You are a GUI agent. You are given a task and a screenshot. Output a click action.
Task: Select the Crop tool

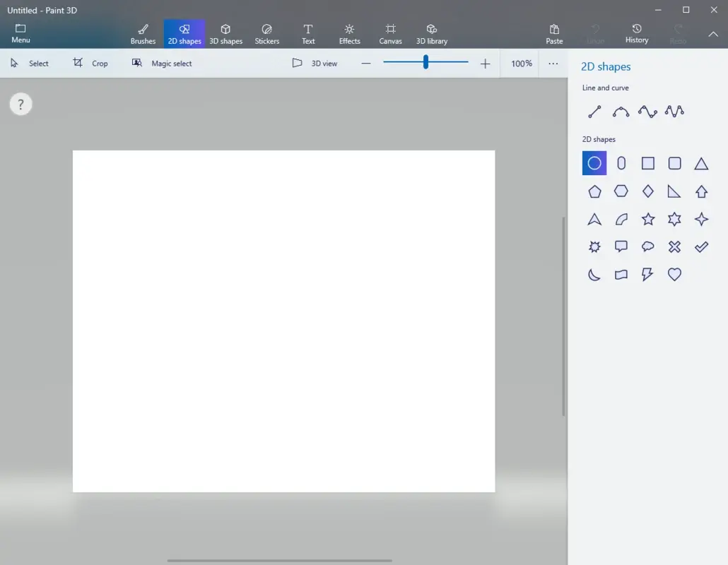90,63
